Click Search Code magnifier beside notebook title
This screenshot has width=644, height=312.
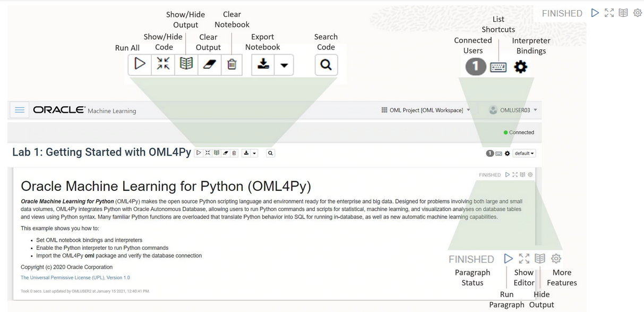click(x=270, y=153)
